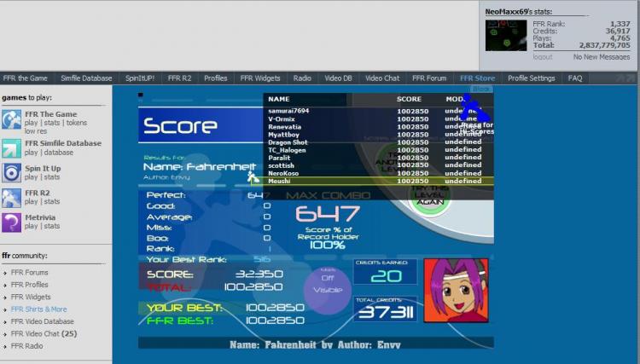This screenshot has width=640, height=364.
Task: Select TC_Halogen in the high score list
Action: (287, 150)
